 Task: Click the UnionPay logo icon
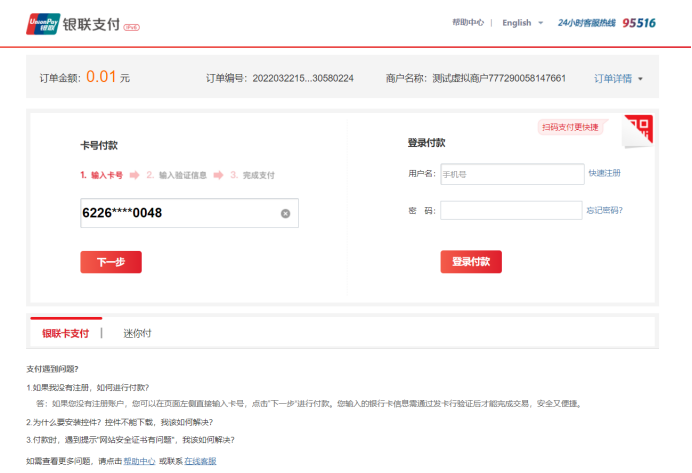43,23
